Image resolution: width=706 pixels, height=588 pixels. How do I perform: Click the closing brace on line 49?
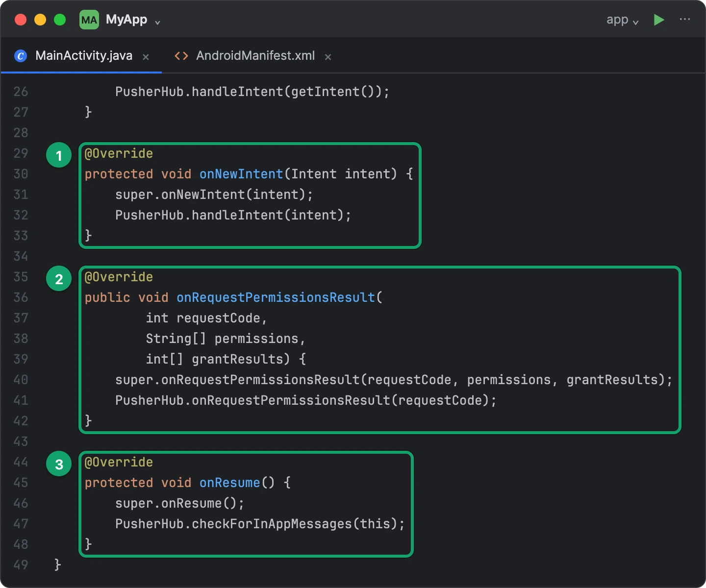(57, 565)
